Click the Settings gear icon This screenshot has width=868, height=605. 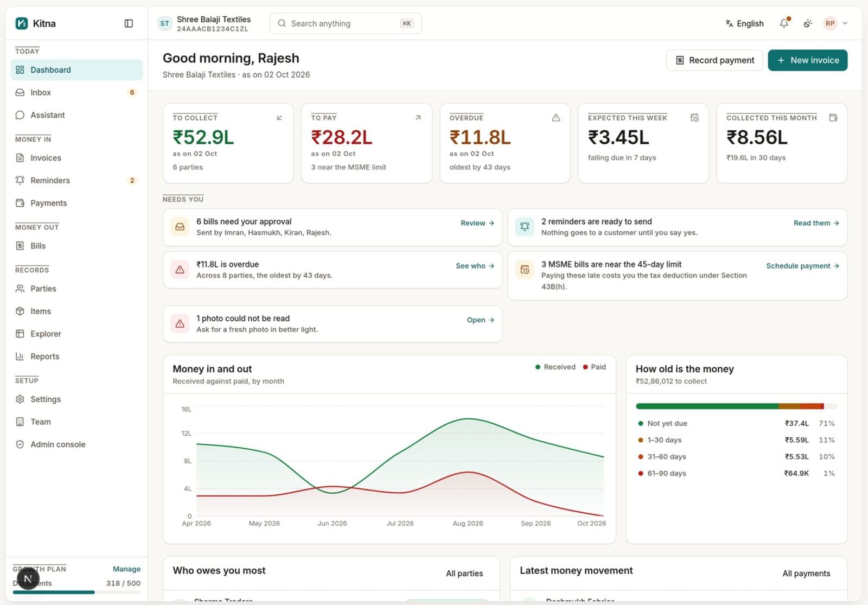(x=20, y=399)
